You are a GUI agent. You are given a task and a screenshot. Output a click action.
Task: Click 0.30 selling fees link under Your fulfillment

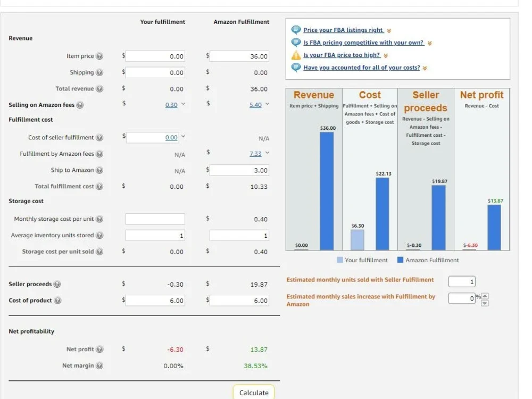coord(171,105)
